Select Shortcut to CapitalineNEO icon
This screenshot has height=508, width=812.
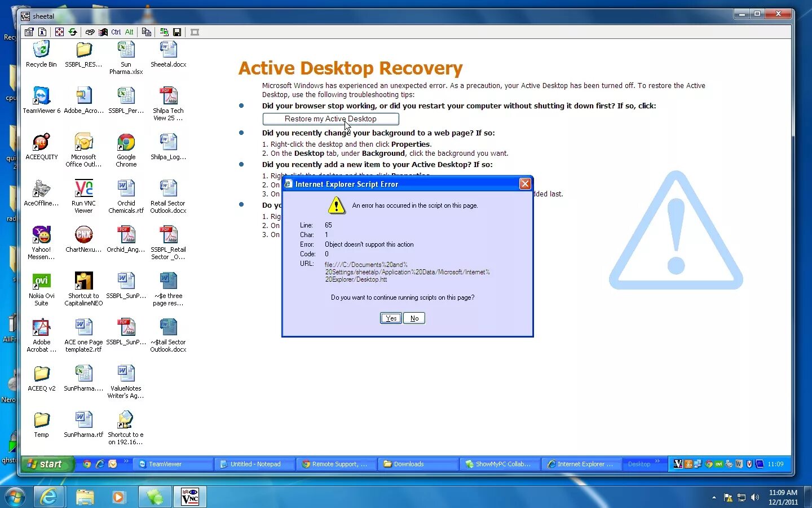coord(83,289)
